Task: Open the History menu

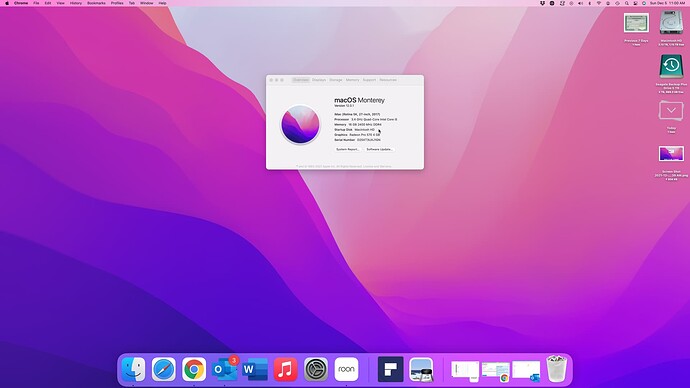Action: (76, 3)
